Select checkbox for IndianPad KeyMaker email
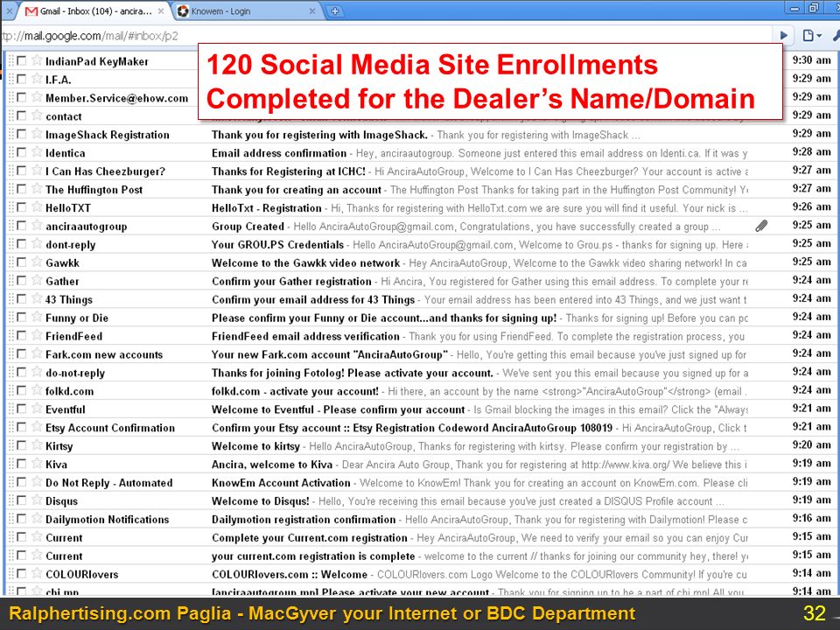840x630 pixels. [x=21, y=60]
